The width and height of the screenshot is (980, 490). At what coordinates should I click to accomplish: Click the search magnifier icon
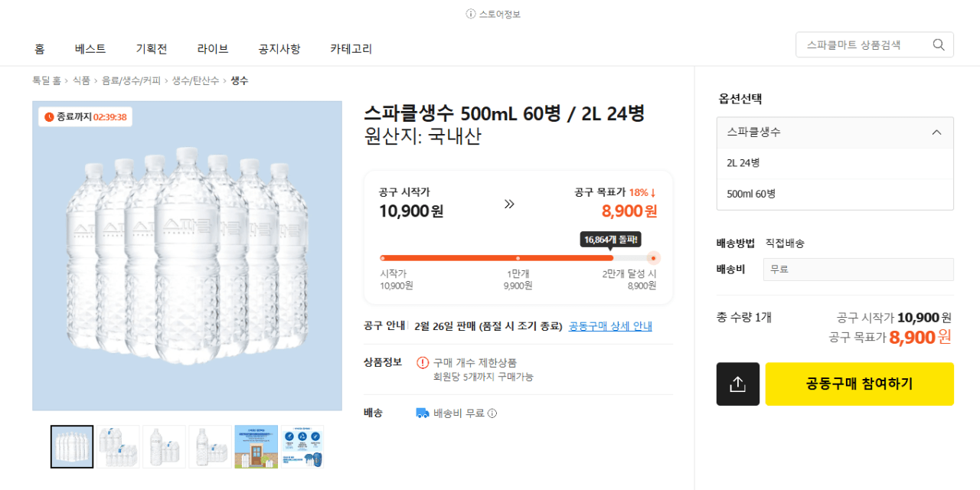click(938, 44)
